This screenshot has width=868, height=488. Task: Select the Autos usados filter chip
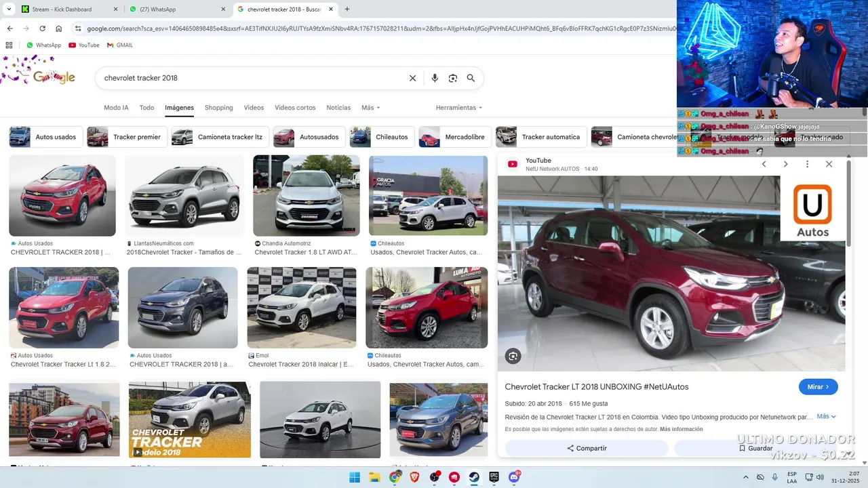click(46, 137)
